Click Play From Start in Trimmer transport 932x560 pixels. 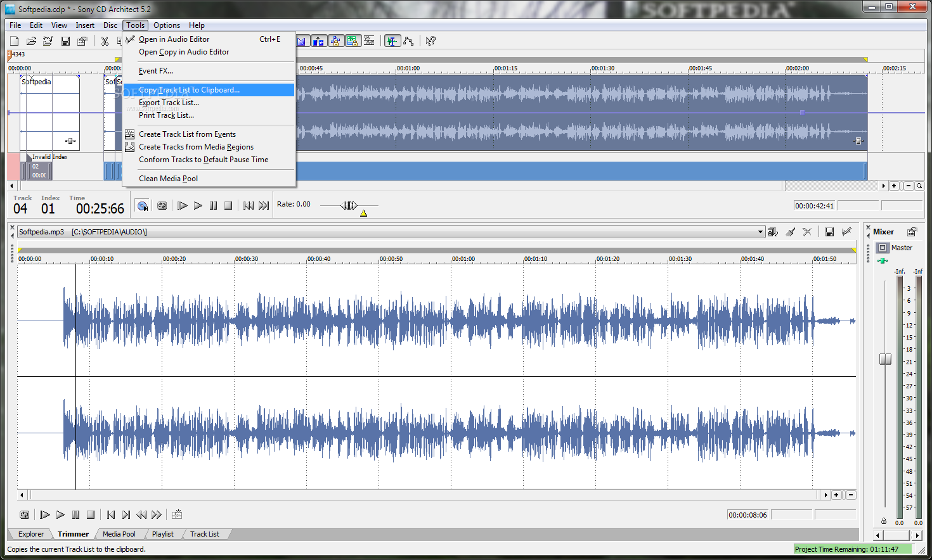click(x=44, y=515)
